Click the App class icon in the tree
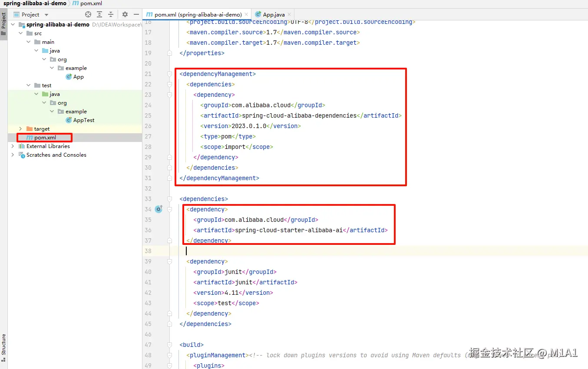Image resolution: width=588 pixels, height=369 pixels. [69, 77]
